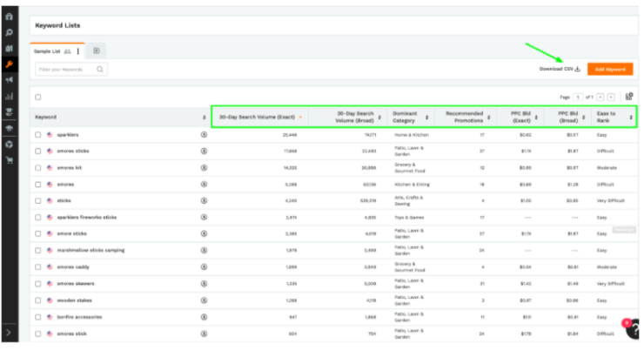The height and width of the screenshot is (357, 644).
Task: Click the round action icon for smores sticks
Action: [x=204, y=152]
